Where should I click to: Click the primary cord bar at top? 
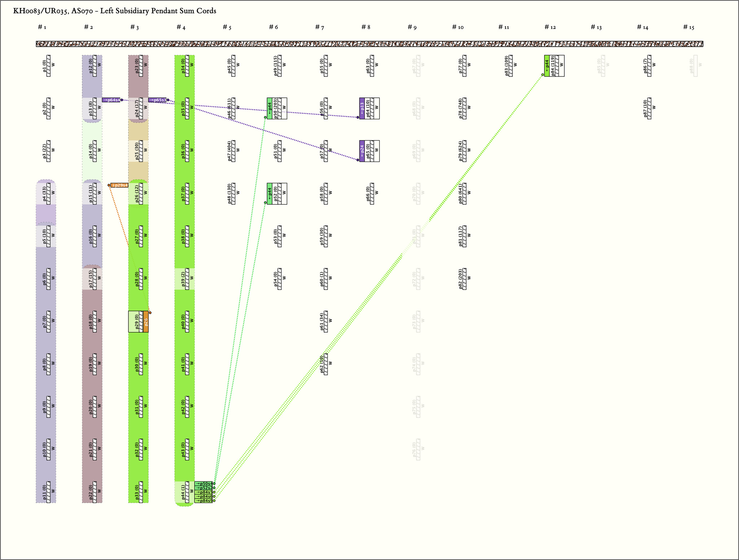tap(369, 44)
